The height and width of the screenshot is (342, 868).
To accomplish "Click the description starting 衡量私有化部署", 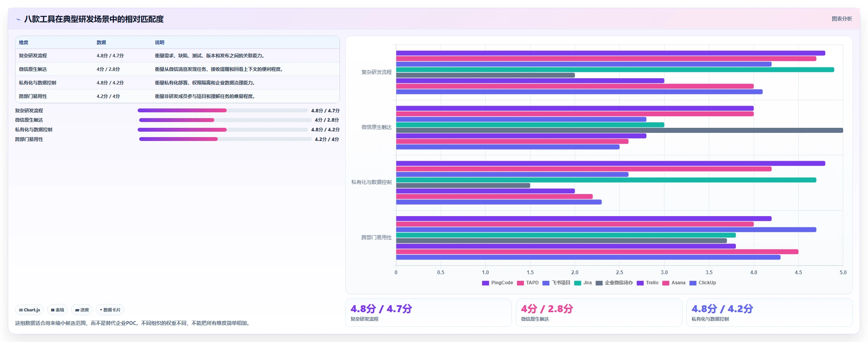I will coord(205,83).
